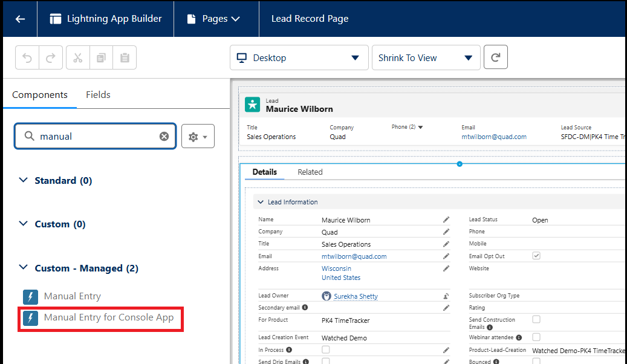
Task: Open the component list settings gear menu
Action: pos(198,137)
